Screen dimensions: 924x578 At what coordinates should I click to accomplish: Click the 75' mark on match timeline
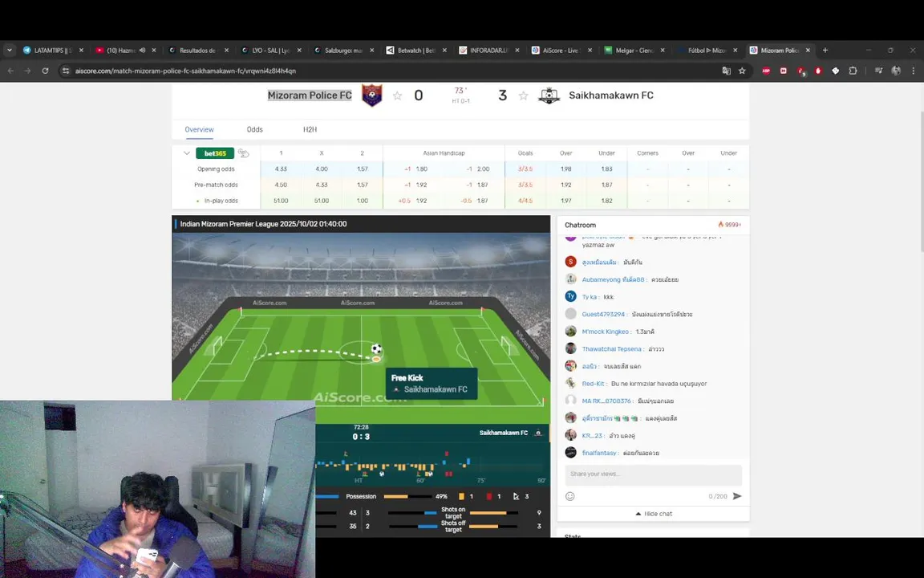481,481
